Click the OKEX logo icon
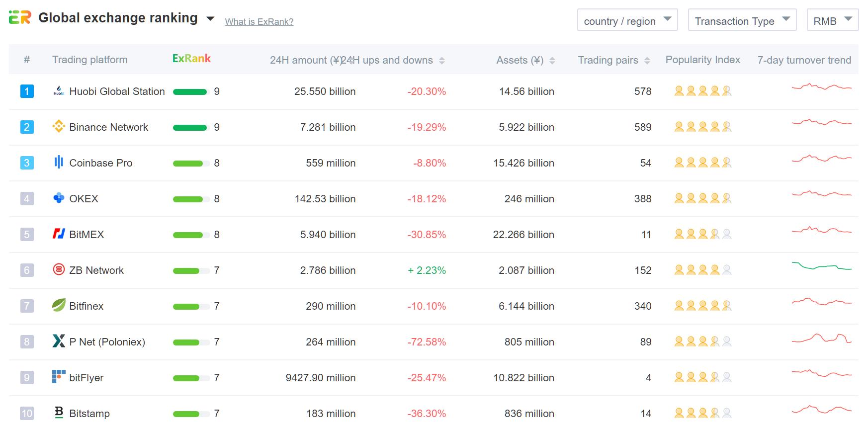This screenshot has height=427, width=868. tap(59, 198)
